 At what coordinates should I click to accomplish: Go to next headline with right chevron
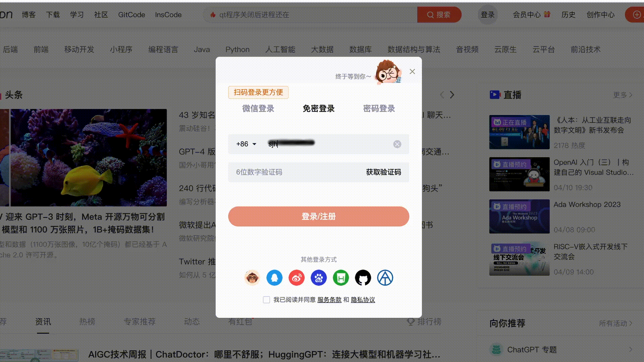452,95
